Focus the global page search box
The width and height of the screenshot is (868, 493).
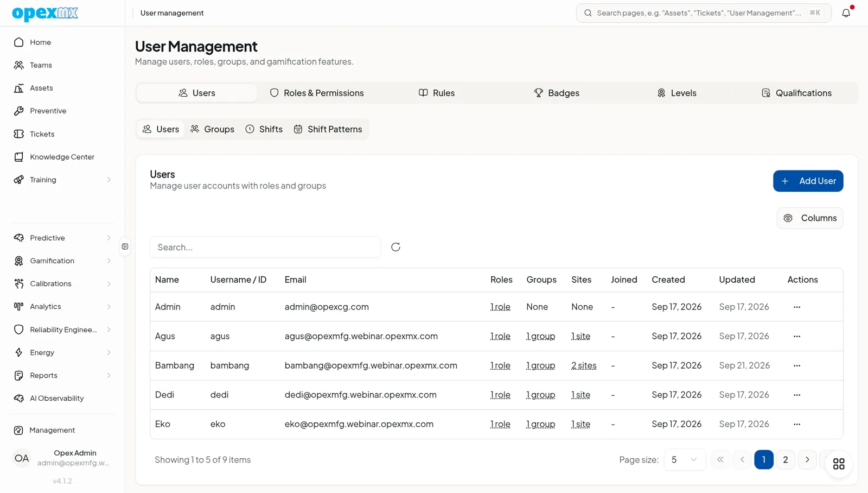click(x=704, y=13)
